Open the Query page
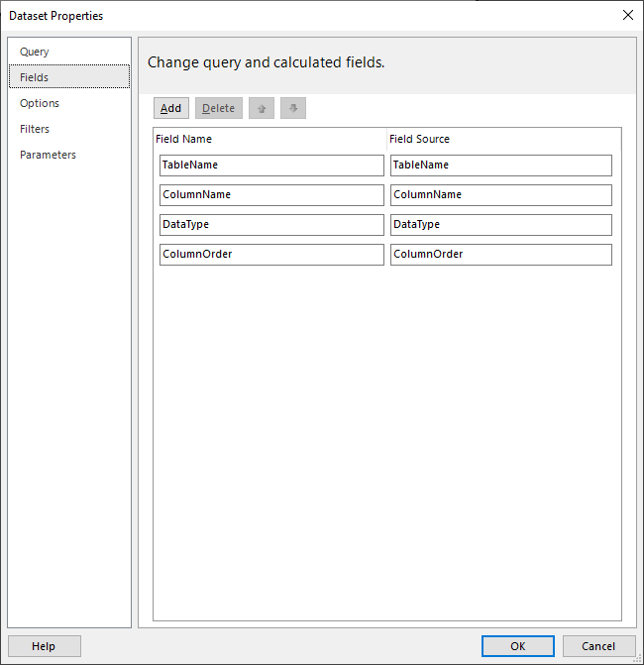Image resolution: width=644 pixels, height=665 pixels. (x=69, y=52)
